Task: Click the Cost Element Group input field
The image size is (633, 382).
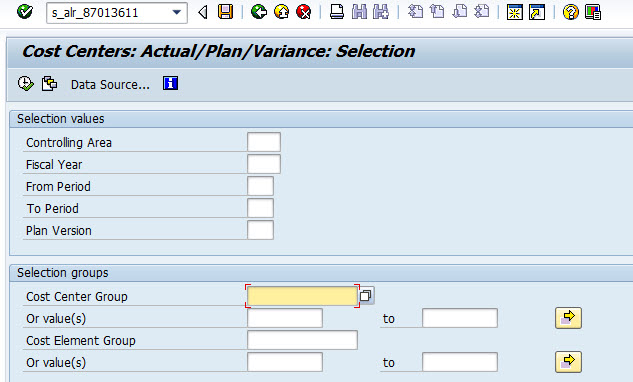Action: 302,340
